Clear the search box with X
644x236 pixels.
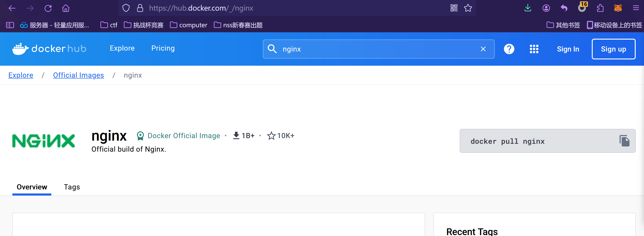tap(483, 49)
